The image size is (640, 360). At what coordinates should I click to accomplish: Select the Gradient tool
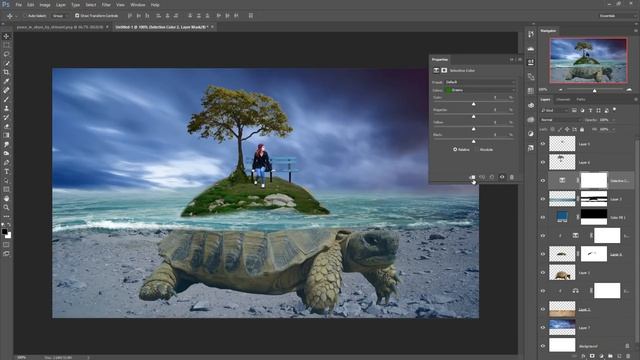(6, 136)
